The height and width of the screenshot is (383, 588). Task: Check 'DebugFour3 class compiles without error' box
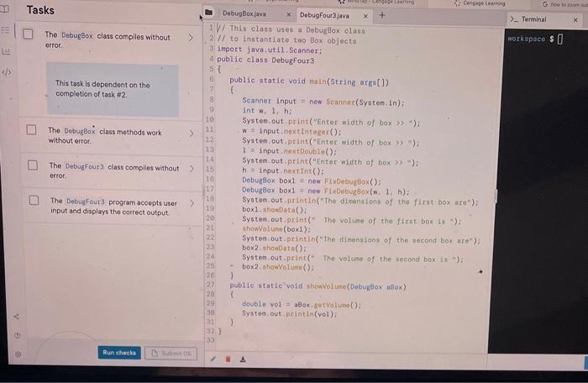coord(33,165)
